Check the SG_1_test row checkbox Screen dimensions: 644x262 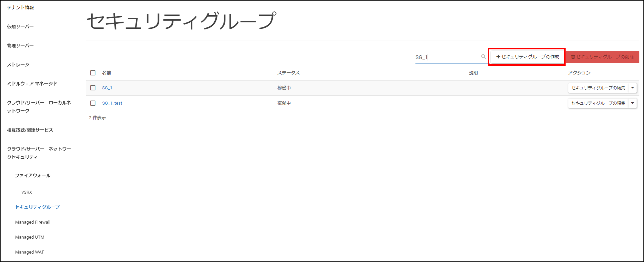(93, 103)
